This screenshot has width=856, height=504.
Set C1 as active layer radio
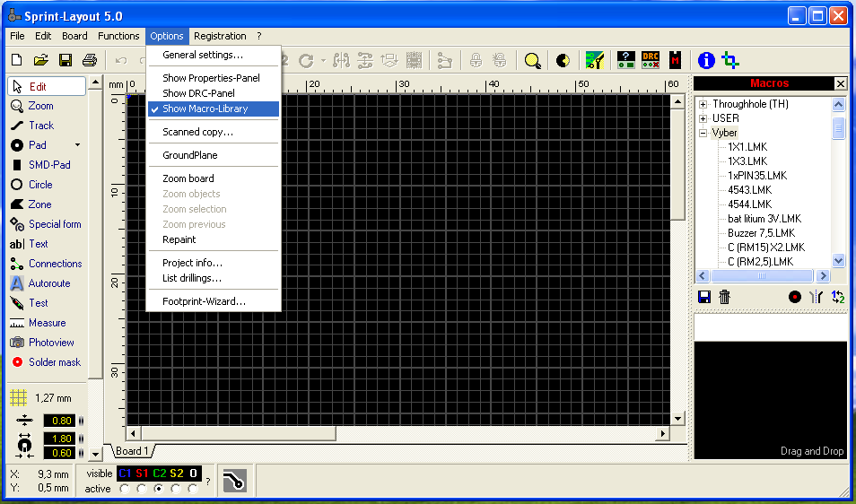[x=125, y=489]
